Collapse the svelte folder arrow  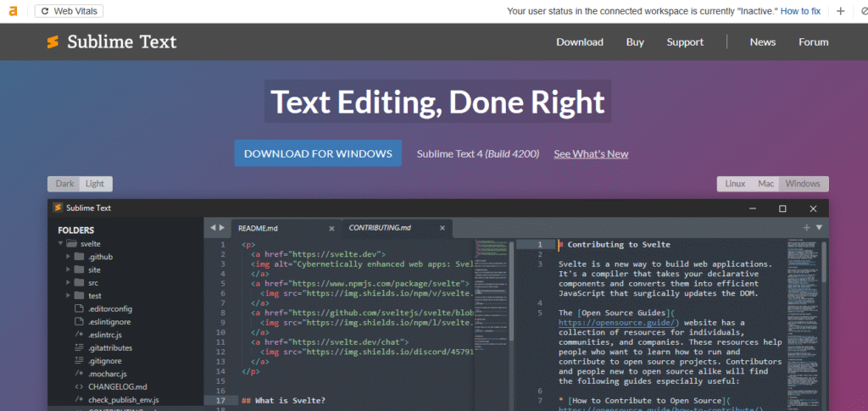pos(60,243)
